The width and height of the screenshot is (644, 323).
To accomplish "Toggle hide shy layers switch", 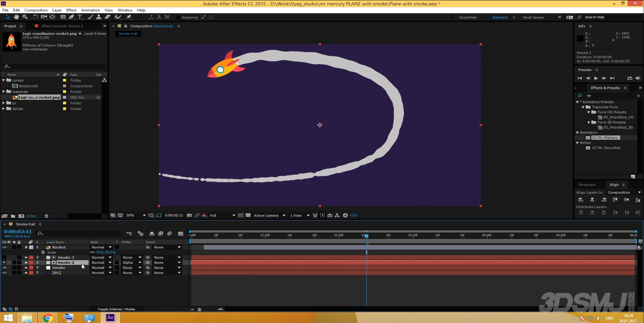I will [152, 234].
